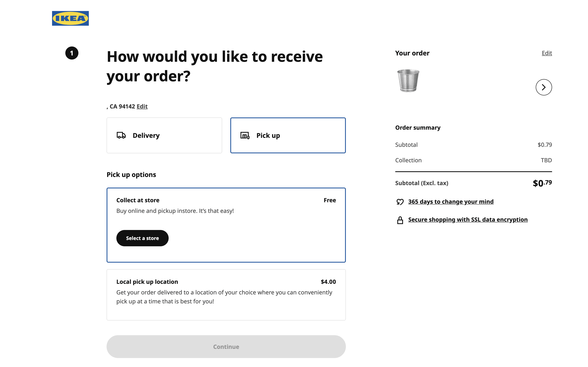Select Collect at store option
The image size is (588, 367).
pos(226,205)
